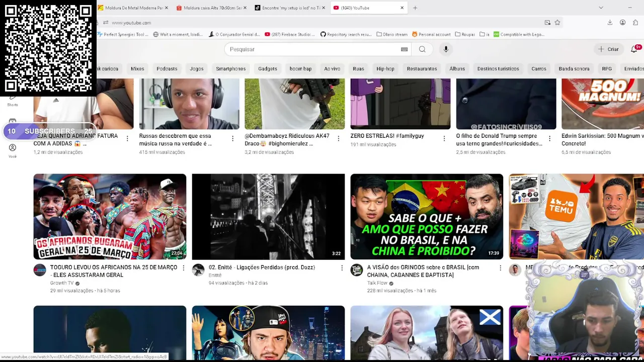Viewport: 644px width, 362px height.
Task: Open the Roupas bookmarks folder
Action: [465, 35]
